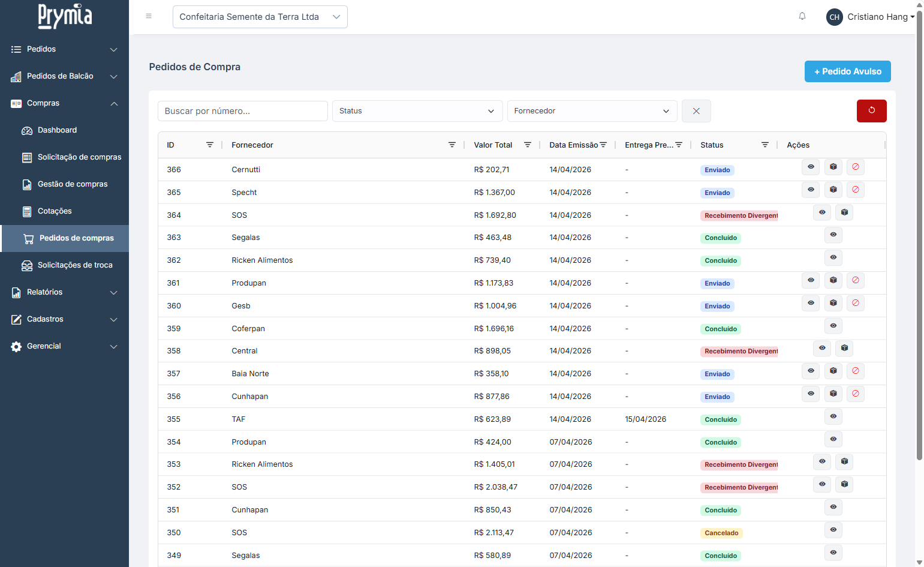This screenshot has width=924, height=567.
Task: Open Cristiano Hang user menu
Action: (870, 17)
